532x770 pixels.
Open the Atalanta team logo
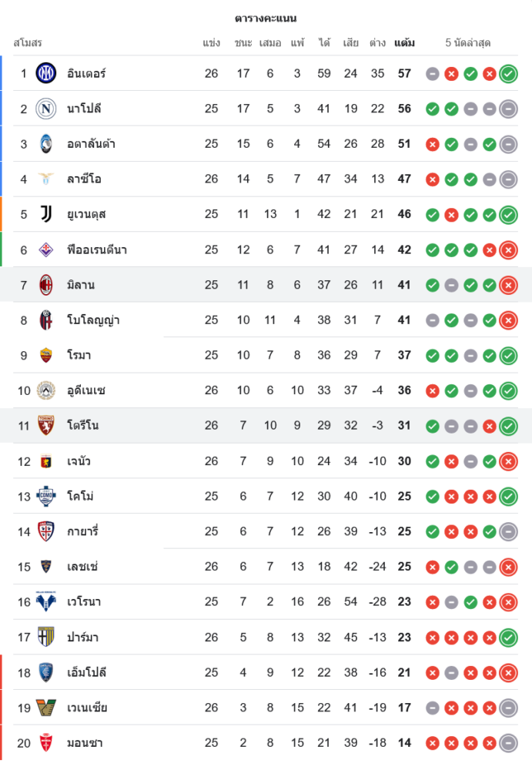[46, 144]
